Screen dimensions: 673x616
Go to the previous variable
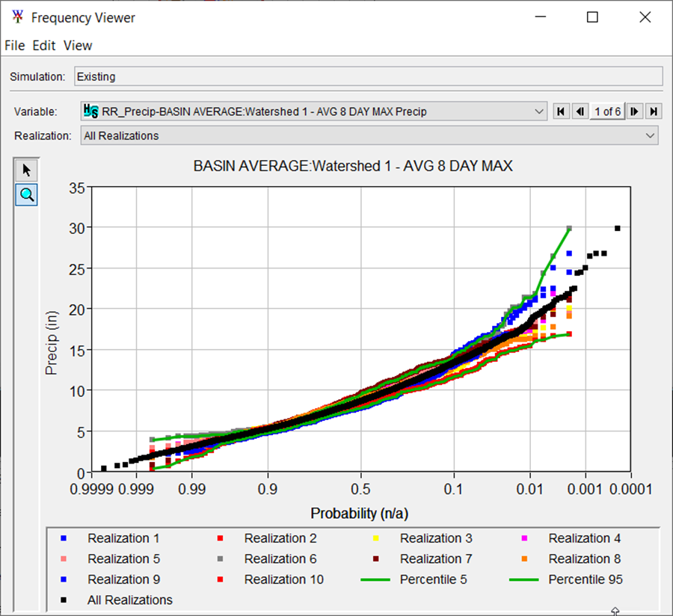click(x=580, y=111)
